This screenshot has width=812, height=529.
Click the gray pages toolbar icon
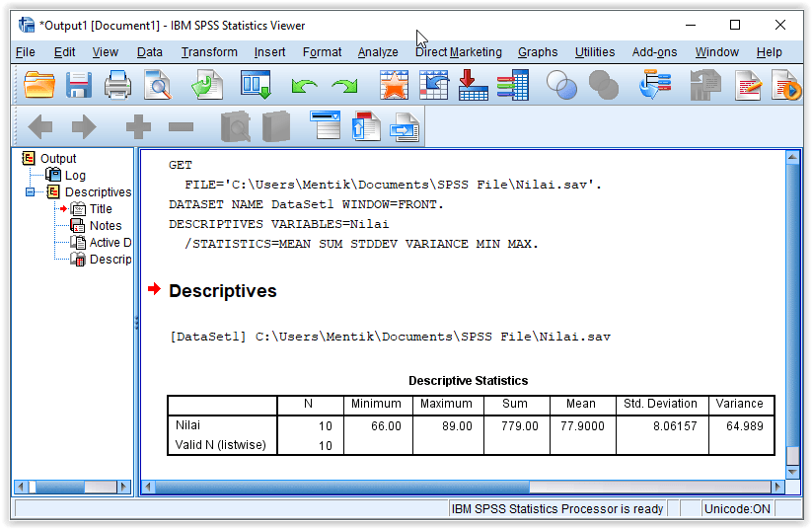click(x=705, y=85)
